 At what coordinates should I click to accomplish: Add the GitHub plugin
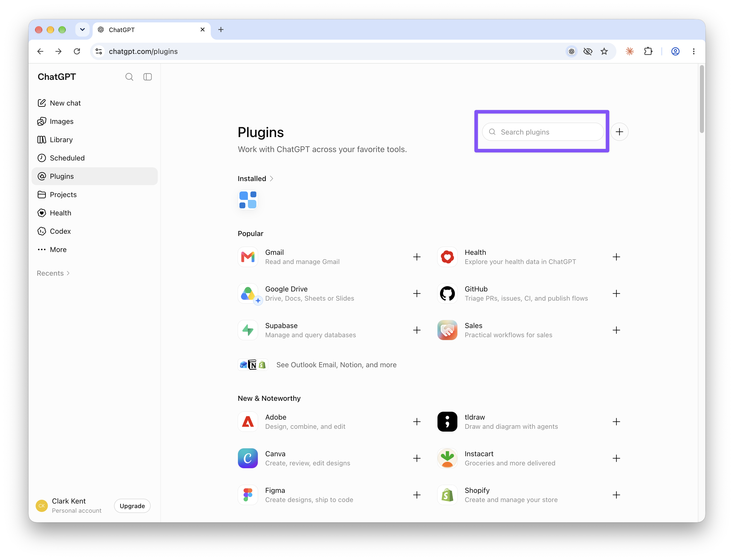pyautogui.click(x=616, y=294)
